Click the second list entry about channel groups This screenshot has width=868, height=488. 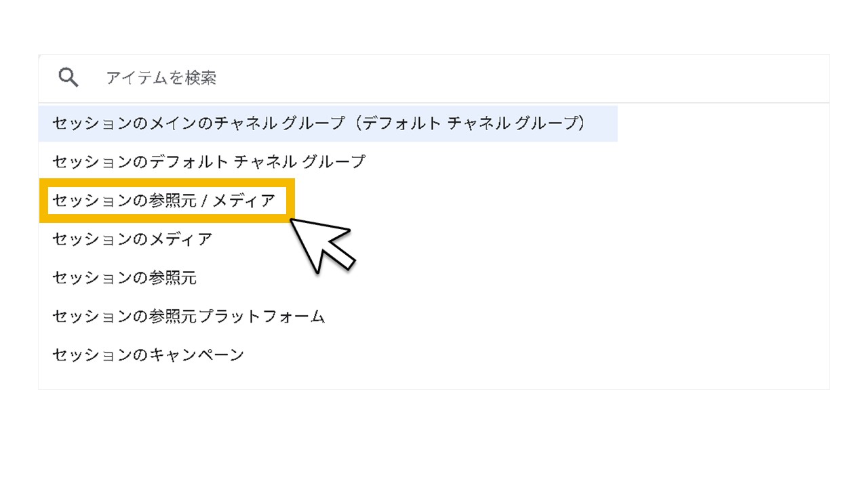click(209, 161)
